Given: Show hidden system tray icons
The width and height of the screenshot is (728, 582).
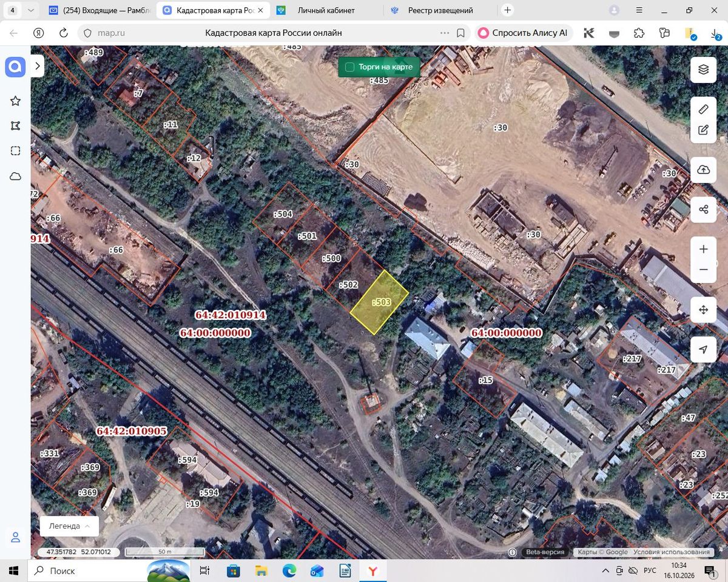Looking at the screenshot, I should coord(605,571).
